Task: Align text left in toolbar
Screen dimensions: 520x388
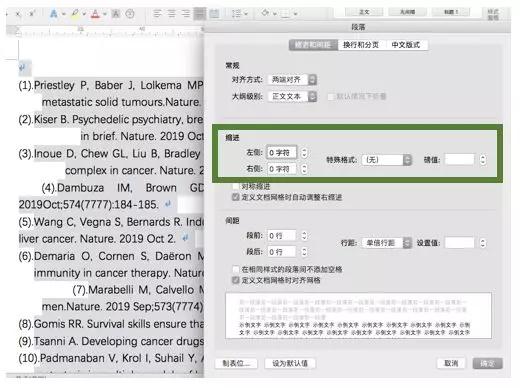Action: coord(157,14)
